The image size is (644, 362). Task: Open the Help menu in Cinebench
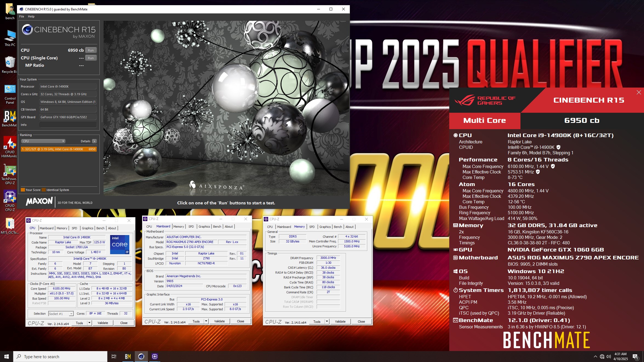(31, 16)
